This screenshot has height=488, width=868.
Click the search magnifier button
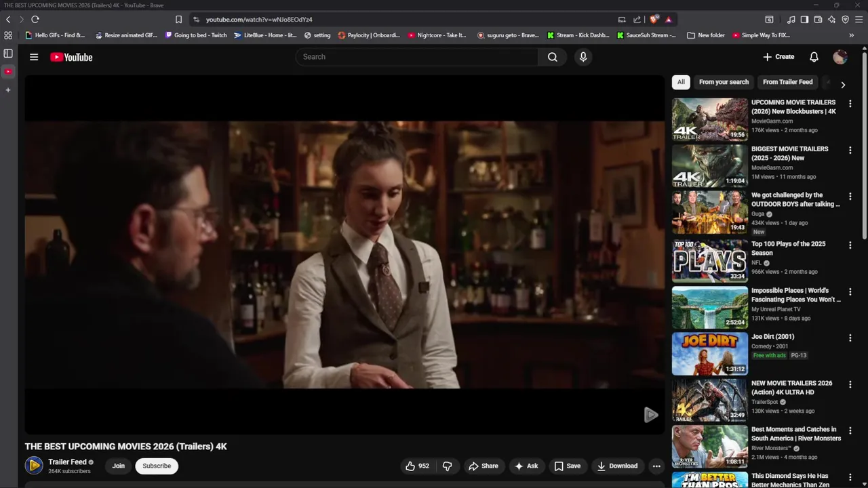click(553, 57)
